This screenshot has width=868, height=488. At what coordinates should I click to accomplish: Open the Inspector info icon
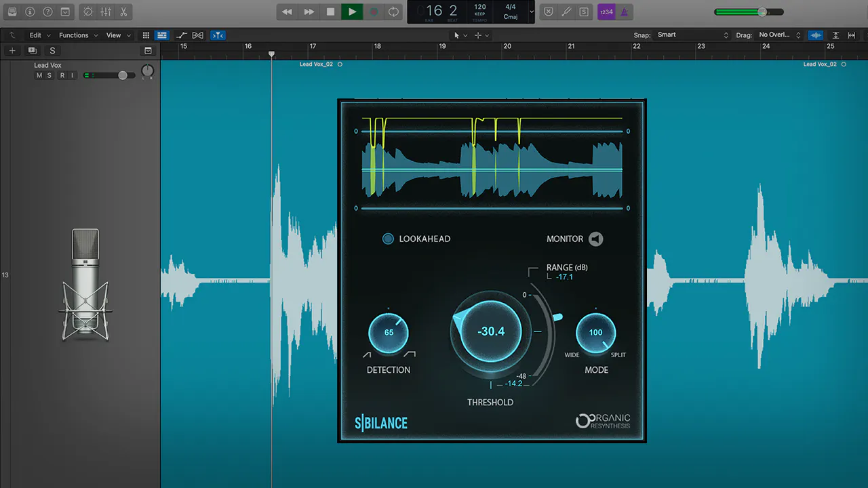tap(30, 12)
